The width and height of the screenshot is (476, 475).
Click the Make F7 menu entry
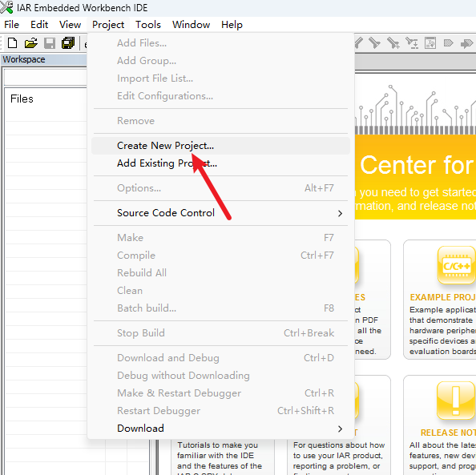pos(220,238)
